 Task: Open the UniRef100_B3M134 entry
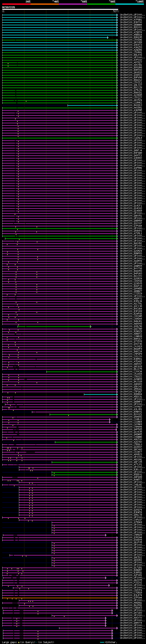[131, 301]
